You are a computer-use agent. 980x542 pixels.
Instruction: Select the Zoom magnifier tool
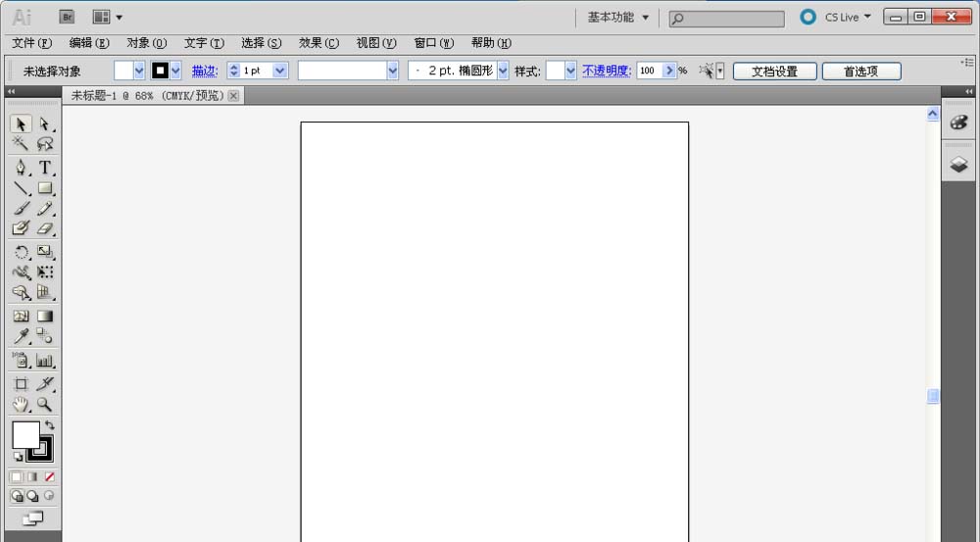tap(44, 405)
